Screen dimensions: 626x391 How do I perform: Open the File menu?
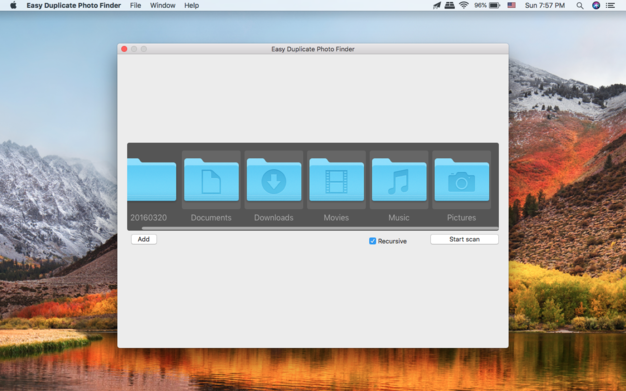tap(135, 6)
